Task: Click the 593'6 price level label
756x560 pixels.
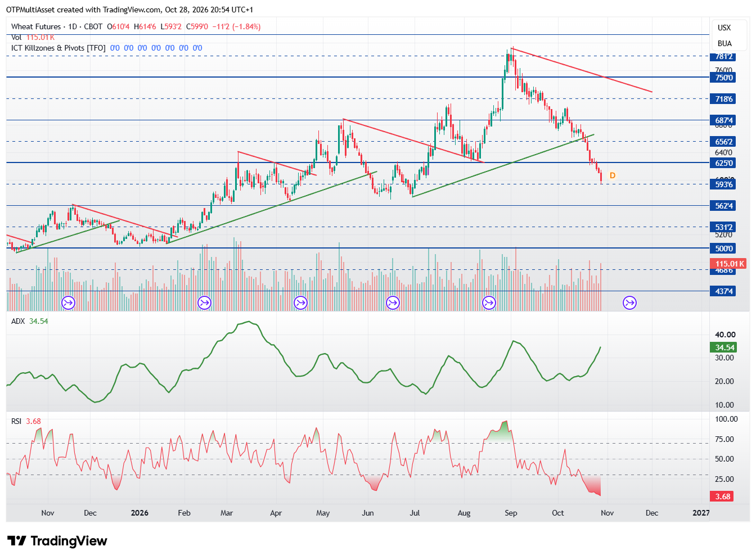Action: [724, 184]
